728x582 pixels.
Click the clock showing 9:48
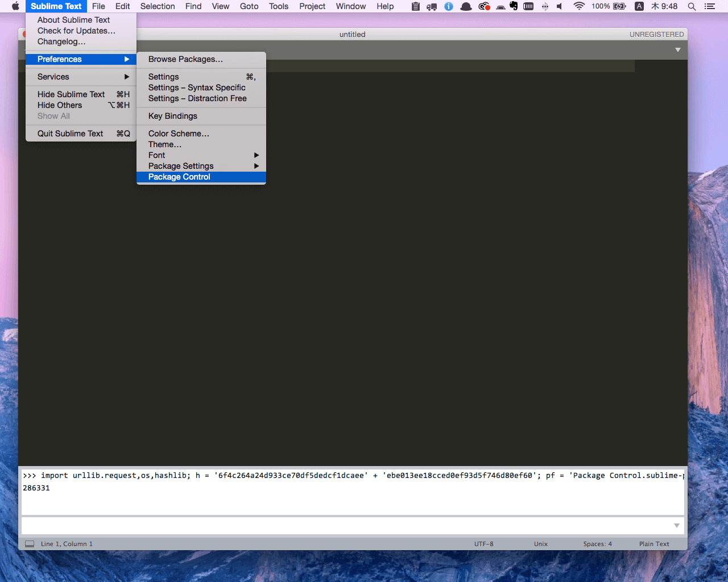point(664,6)
